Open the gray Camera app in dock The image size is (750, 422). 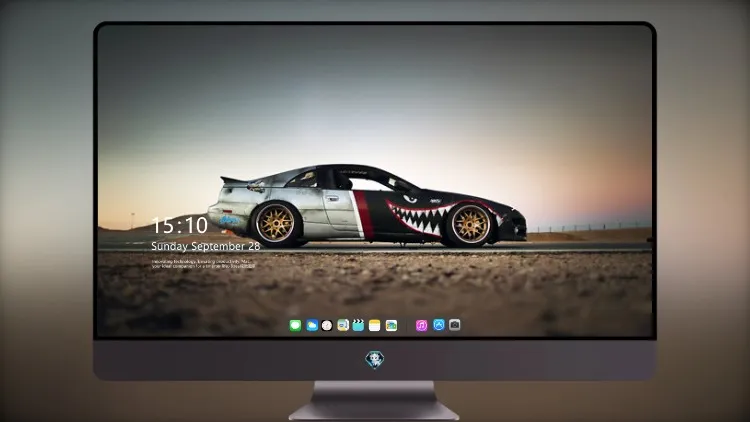455,325
